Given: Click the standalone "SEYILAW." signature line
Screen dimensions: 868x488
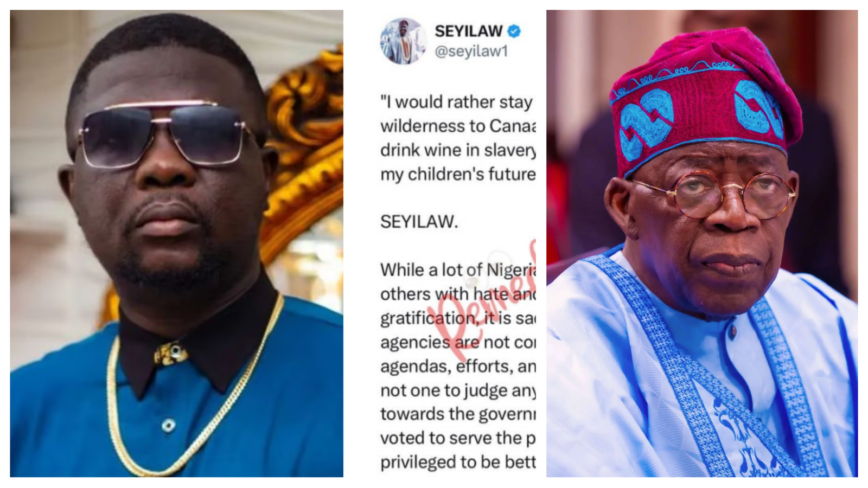Looking at the screenshot, I should (419, 222).
